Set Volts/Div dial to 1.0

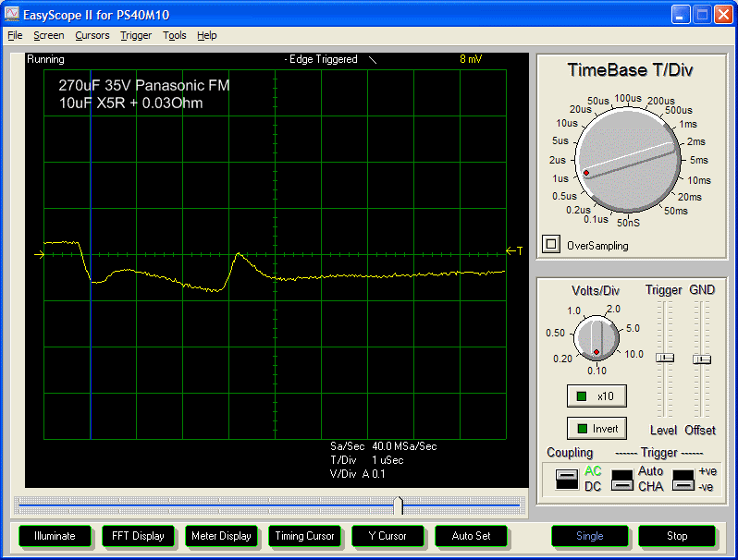(x=573, y=310)
